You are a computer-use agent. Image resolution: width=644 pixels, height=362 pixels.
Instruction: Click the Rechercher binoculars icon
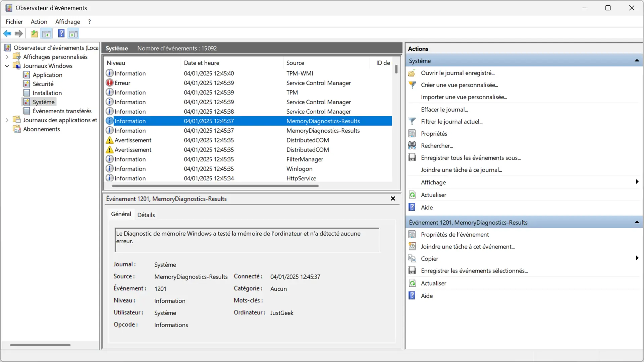point(412,145)
